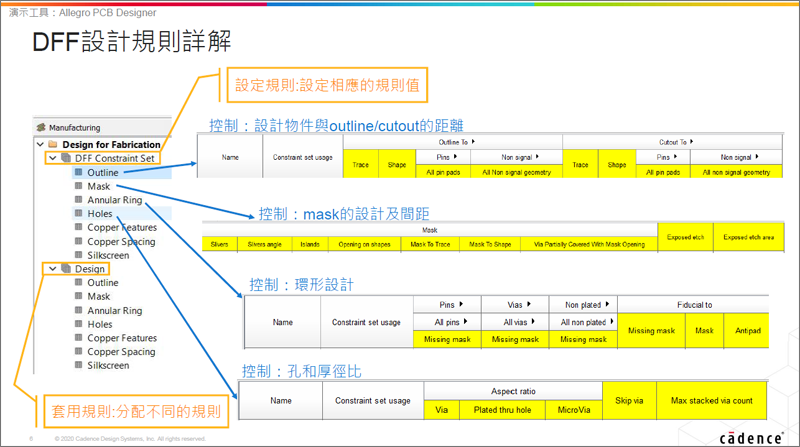The height and width of the screenshot is (447, 800).
Task: Select Silkscreen under DFF Constraint Set
Action: tap(108, 255)
